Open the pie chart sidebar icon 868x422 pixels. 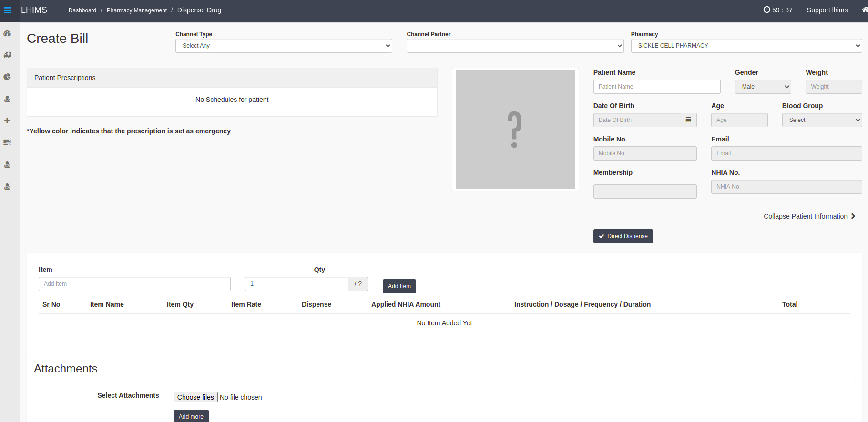(7, 77)
